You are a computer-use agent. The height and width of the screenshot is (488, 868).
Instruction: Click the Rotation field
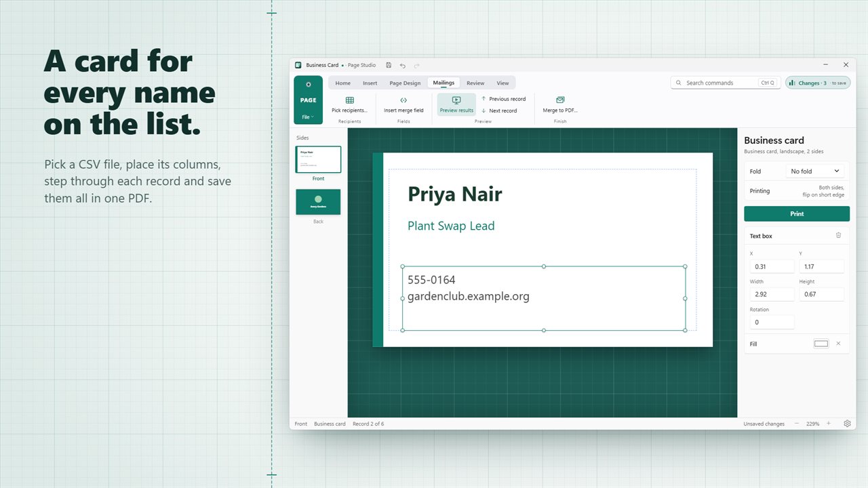pos(772,322)
